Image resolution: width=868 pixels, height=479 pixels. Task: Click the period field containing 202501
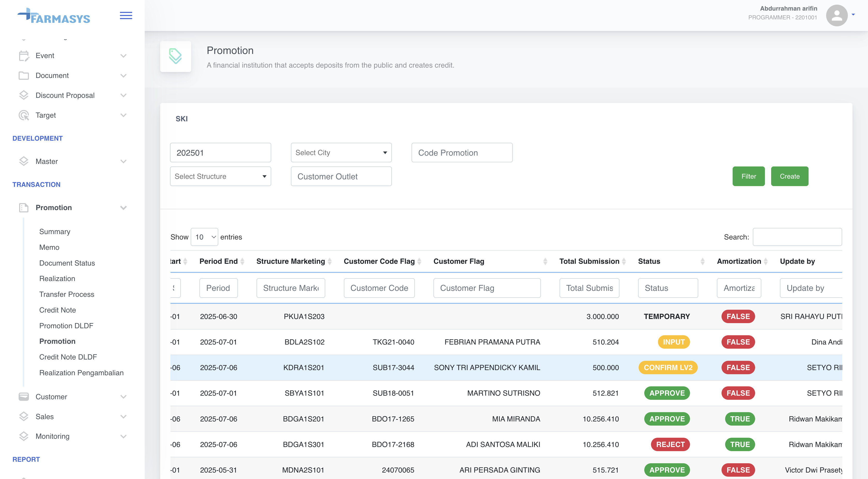(220, 153)
